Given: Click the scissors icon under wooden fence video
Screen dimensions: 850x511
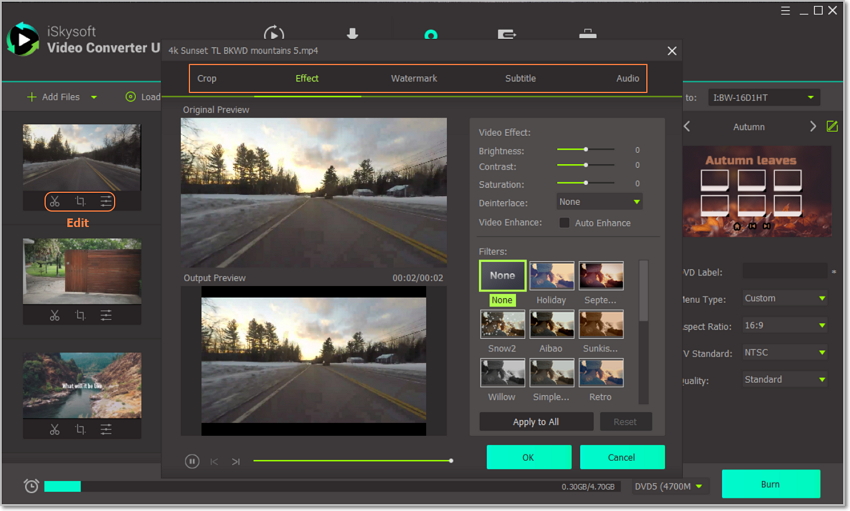Looking at the screenshot, I should [55, 315].
